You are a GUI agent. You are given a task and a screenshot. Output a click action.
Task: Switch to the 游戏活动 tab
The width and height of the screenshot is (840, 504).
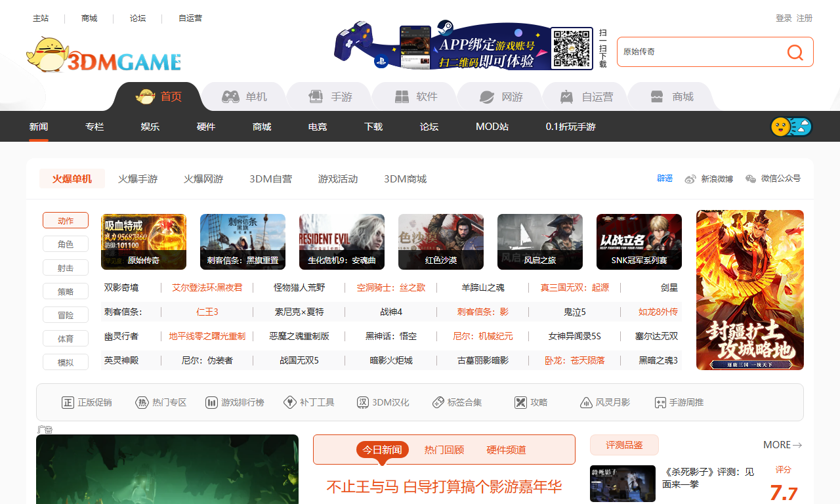coord(338,178)
